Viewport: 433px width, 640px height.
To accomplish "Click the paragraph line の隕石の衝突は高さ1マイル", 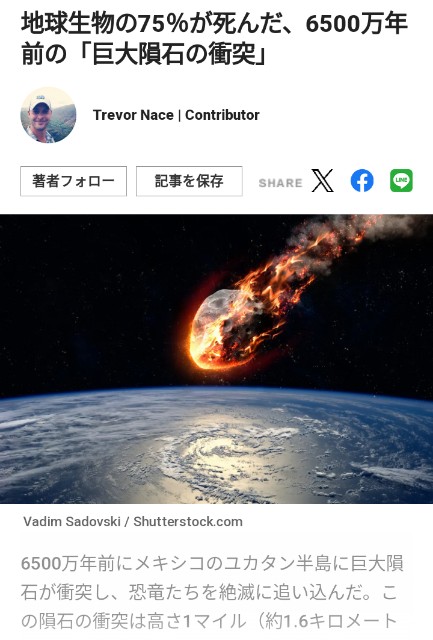I will 209,621.
